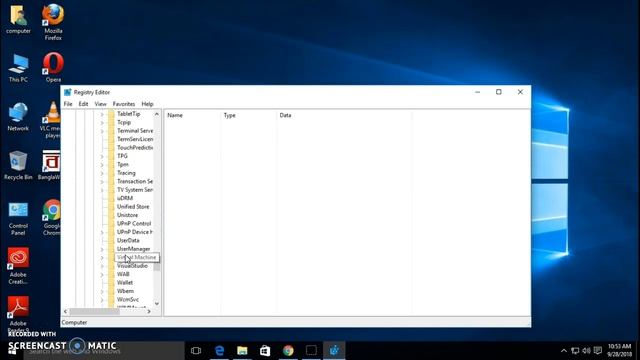Expand the Tcpip key
The width and height of the screenshot is (640, 360).
click(x=102, y=122)
